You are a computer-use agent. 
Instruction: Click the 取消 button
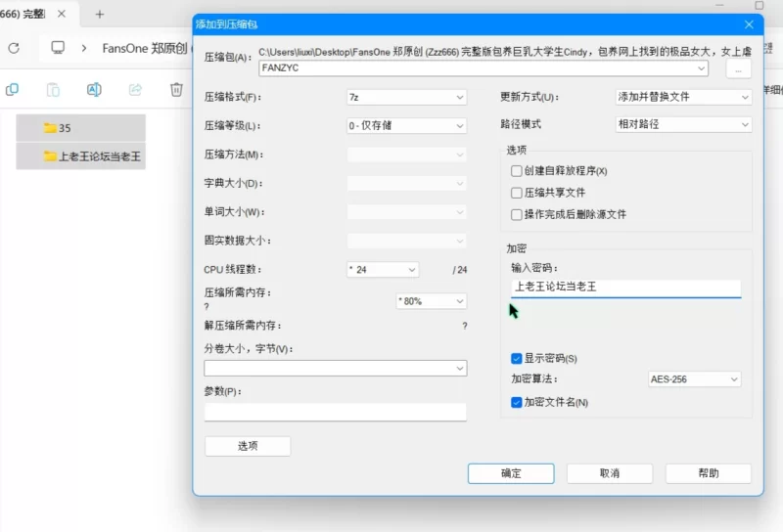[610, 473]
